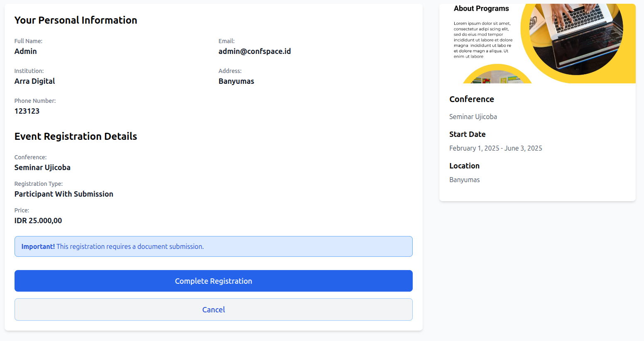The width and height of the screenshot is (644, 341).
Task: Click the phone number 123123
Action: click(x=27, y=111)
